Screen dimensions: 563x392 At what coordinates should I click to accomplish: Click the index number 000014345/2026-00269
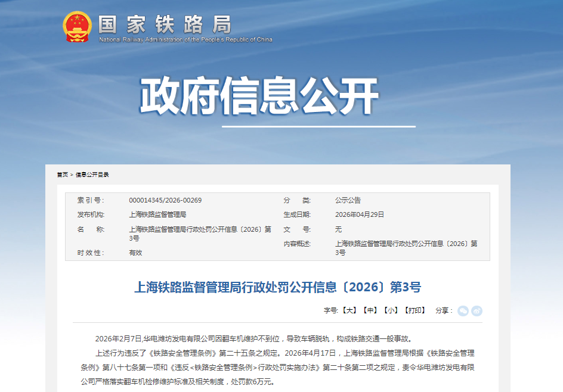pos(165,200)
